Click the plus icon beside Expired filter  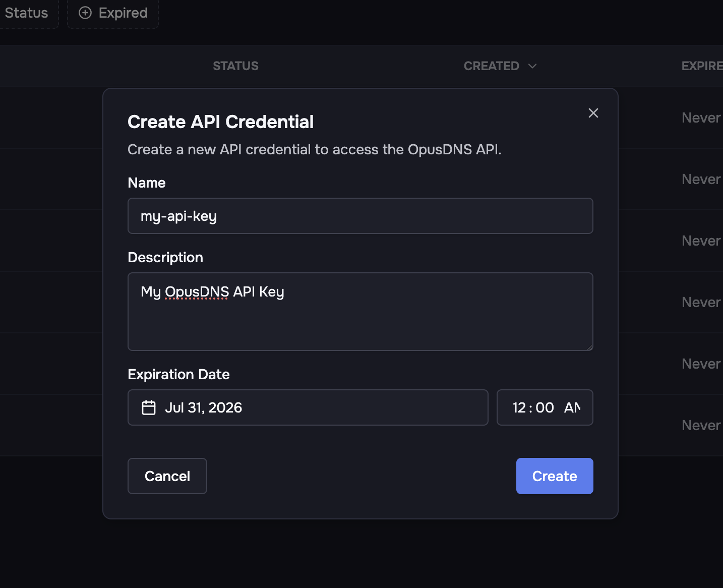[x=85, y=13]
